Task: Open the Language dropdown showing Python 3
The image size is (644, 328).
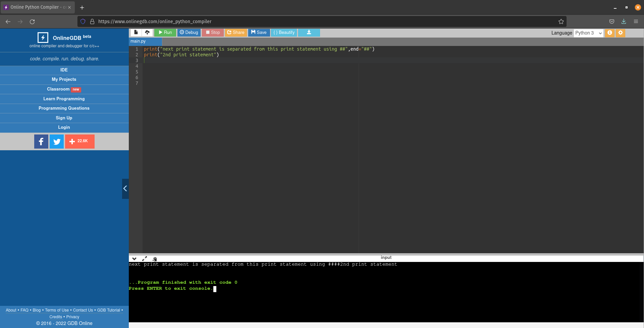Action: 588,33
